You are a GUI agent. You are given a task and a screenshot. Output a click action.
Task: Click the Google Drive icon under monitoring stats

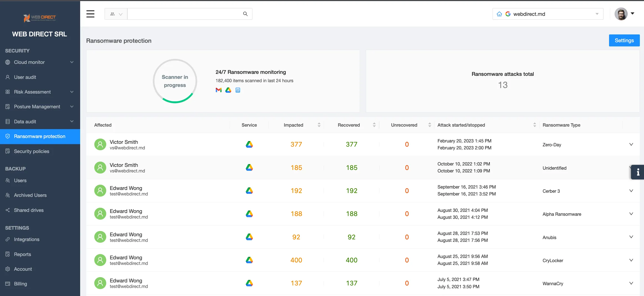pyautogui.click(x=228, y=90)
